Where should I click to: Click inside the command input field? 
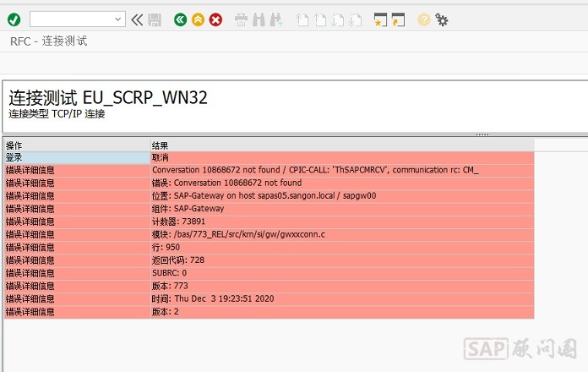[71, 19]
